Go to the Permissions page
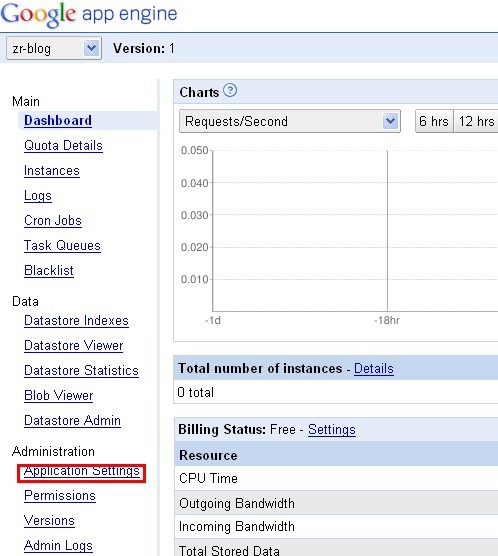Viewport: 498px width, 556px height. [x=60, y=496]
